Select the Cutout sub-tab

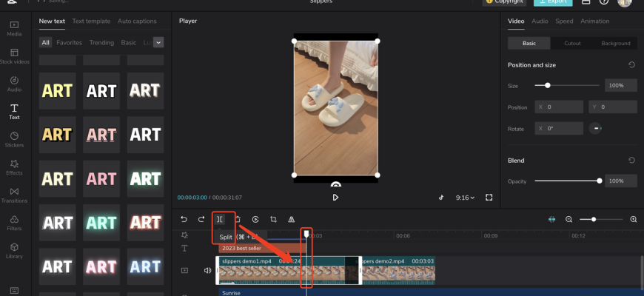pos(572,43)
